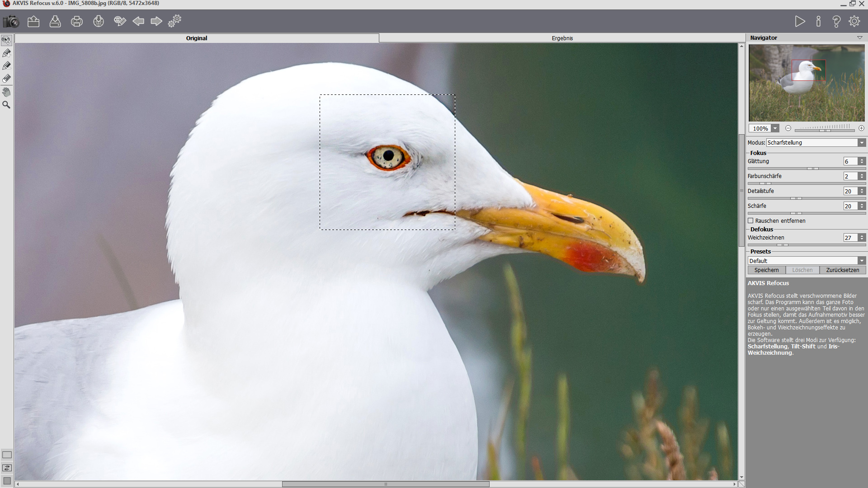Click the Speichern preset button
The height and width of the screenshot is (488, 868).
pyautogui.click(x=766, y=270)
